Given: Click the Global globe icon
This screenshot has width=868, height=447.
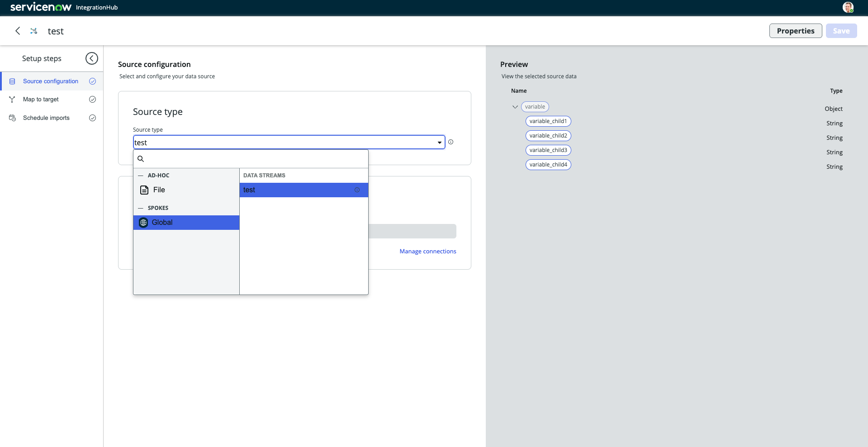Looking at the screenshot, I should [143, 223].
